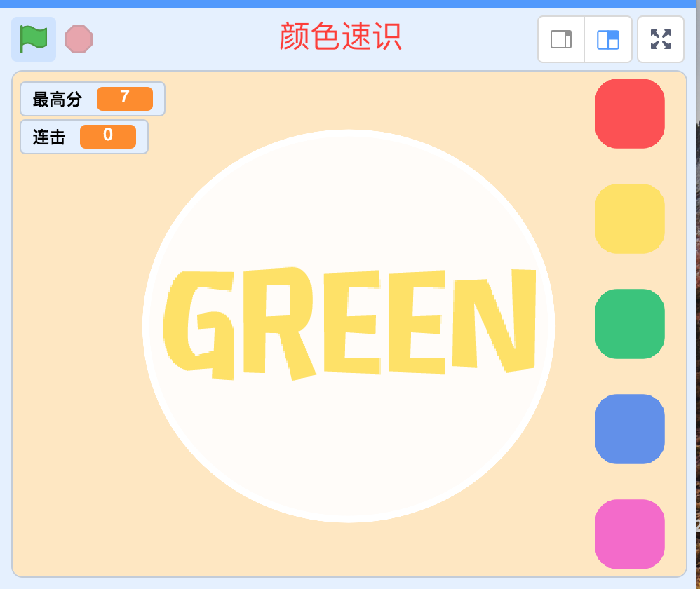Click the green flag to start the game
Viewport: 700px width, 589px height.
tap(34, 39)
